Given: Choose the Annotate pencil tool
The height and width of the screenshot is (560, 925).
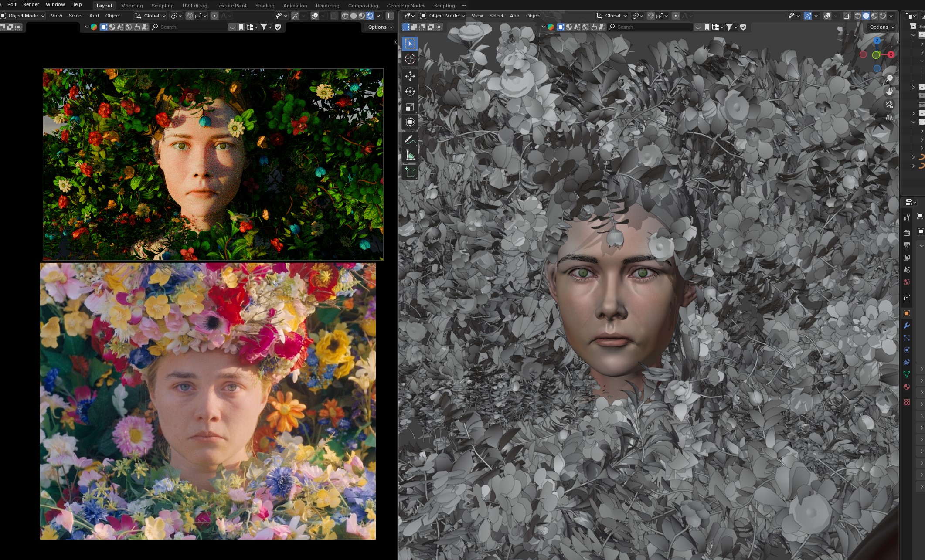Looking at the screenshot, I should click(x=410, y=140).
